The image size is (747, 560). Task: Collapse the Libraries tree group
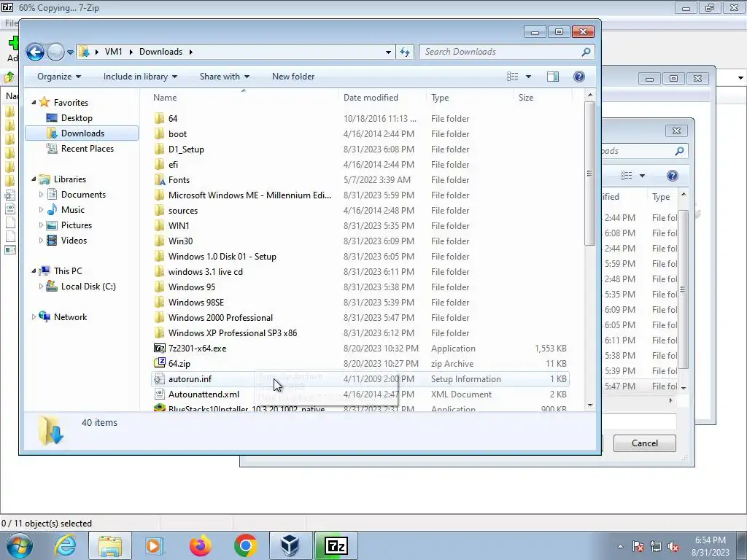[34, 179]
